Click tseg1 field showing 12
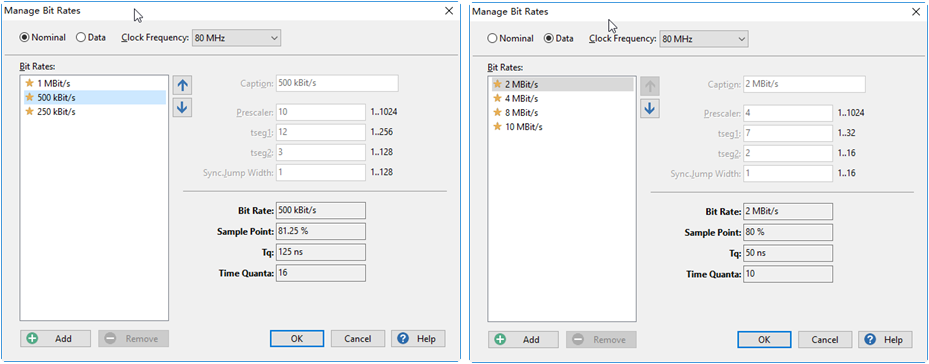The width and height of the screenshot is (929, 364). point(321,132)
